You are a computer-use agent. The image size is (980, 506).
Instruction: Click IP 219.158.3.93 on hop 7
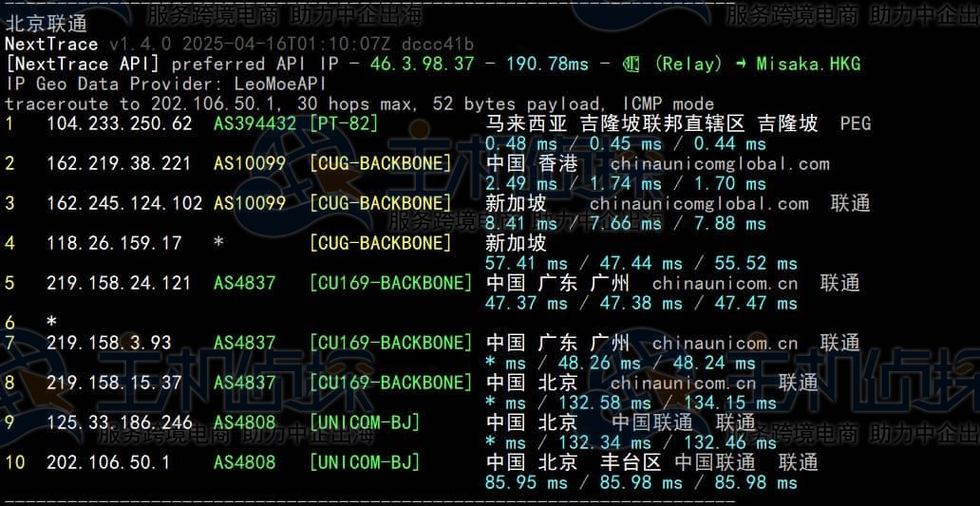pos(109,343)
